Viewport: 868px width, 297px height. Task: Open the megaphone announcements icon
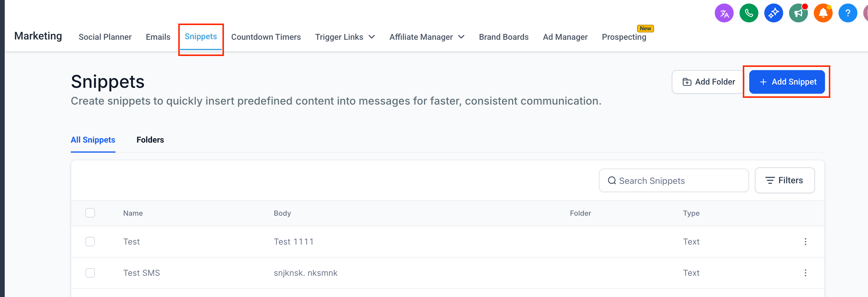(x=798, y=14)
